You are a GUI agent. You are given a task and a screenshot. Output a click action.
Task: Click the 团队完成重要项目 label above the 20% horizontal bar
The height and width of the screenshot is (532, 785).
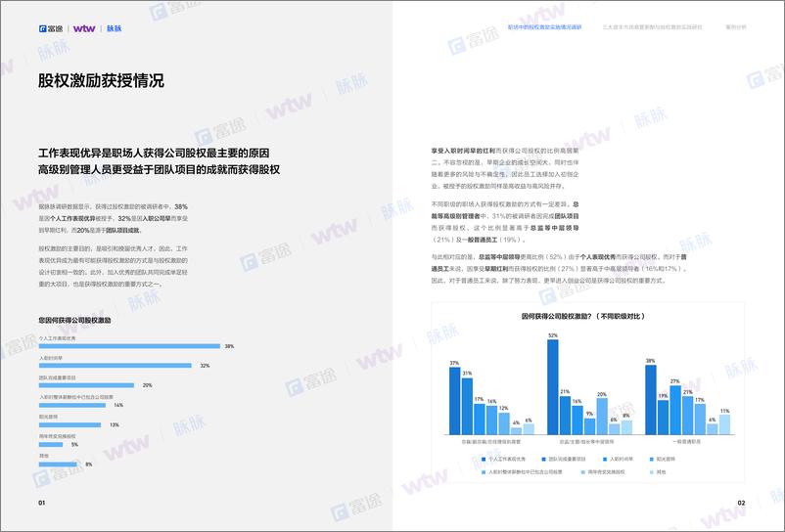(58, 378)
